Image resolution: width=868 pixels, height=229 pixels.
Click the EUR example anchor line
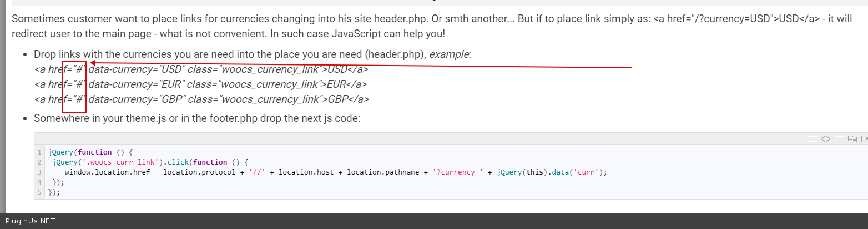coord(200,84)
